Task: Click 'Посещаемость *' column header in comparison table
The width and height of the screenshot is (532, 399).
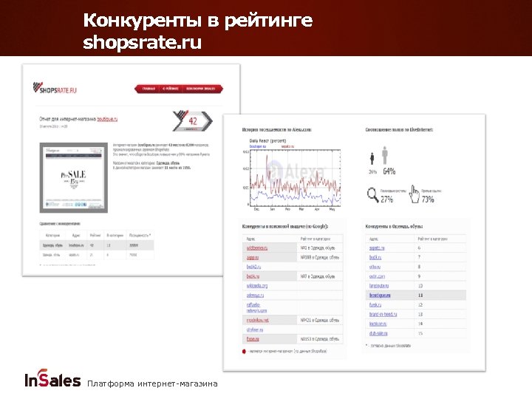Action: [140, 235]
